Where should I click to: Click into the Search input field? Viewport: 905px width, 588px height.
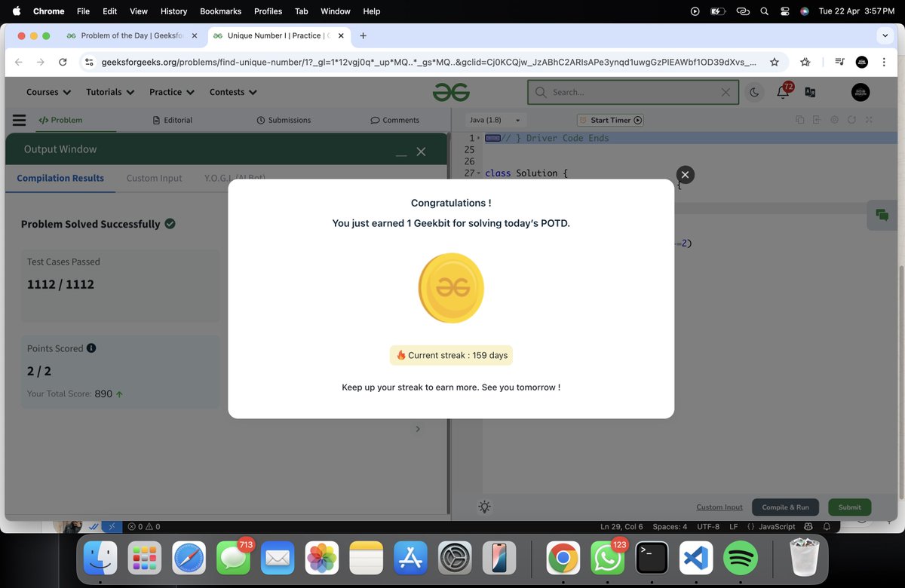632,92
